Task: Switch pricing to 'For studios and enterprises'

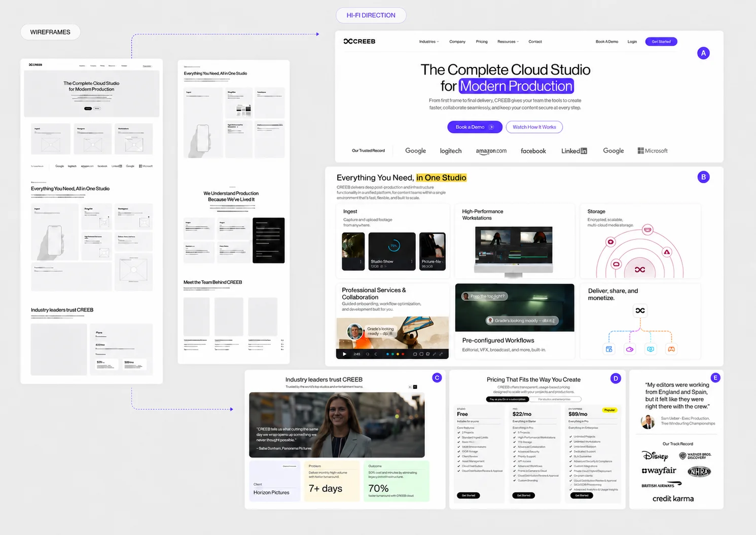Action: pyautogui.click(x=554, y=399)
